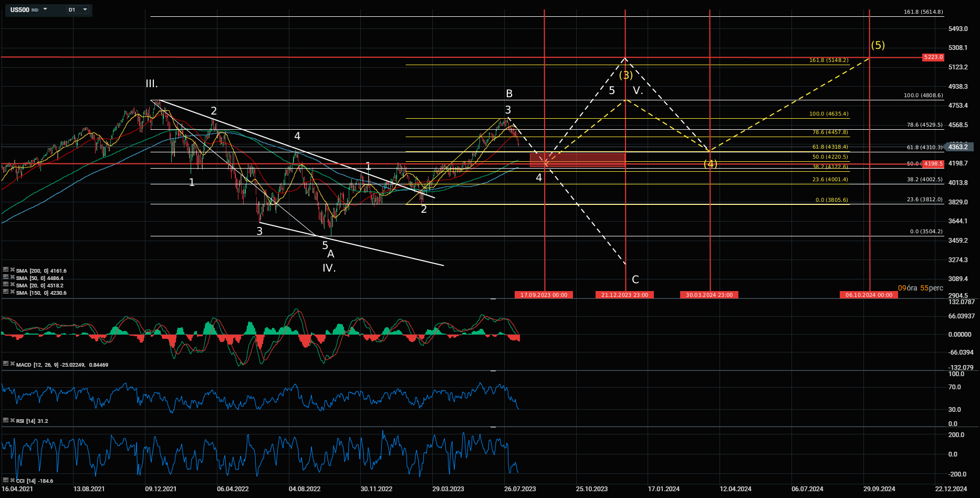The width and height of the screenshot is (980, 498).
Task: Remove the CCI indicator with X icon
Action: (12, 480)
